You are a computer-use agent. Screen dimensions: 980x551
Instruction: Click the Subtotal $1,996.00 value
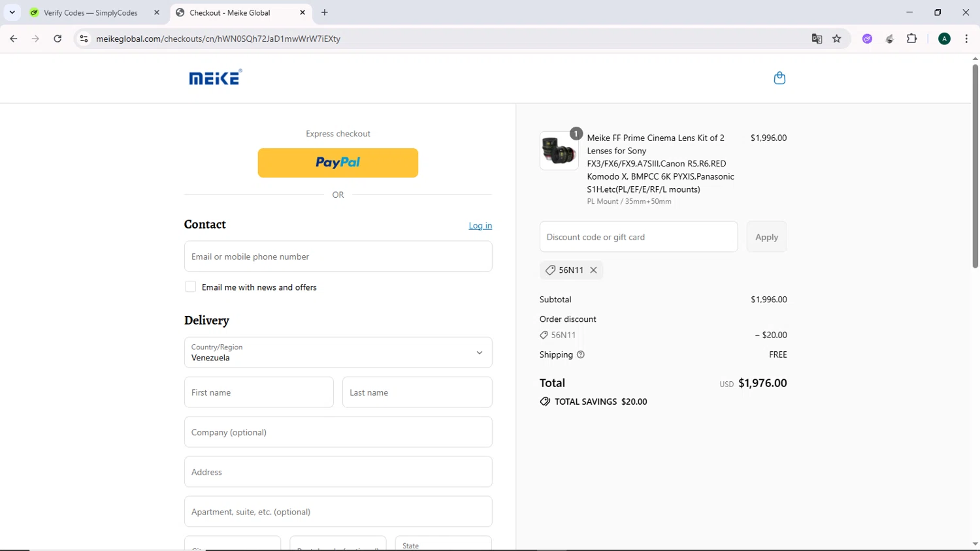pyautogui.click(x=768, y=300)
